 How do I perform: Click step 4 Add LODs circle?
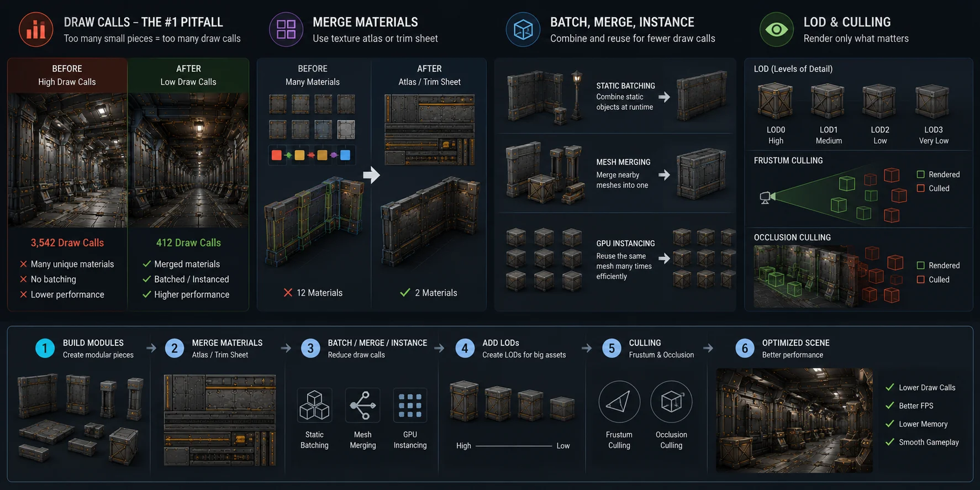pos(465,349)
